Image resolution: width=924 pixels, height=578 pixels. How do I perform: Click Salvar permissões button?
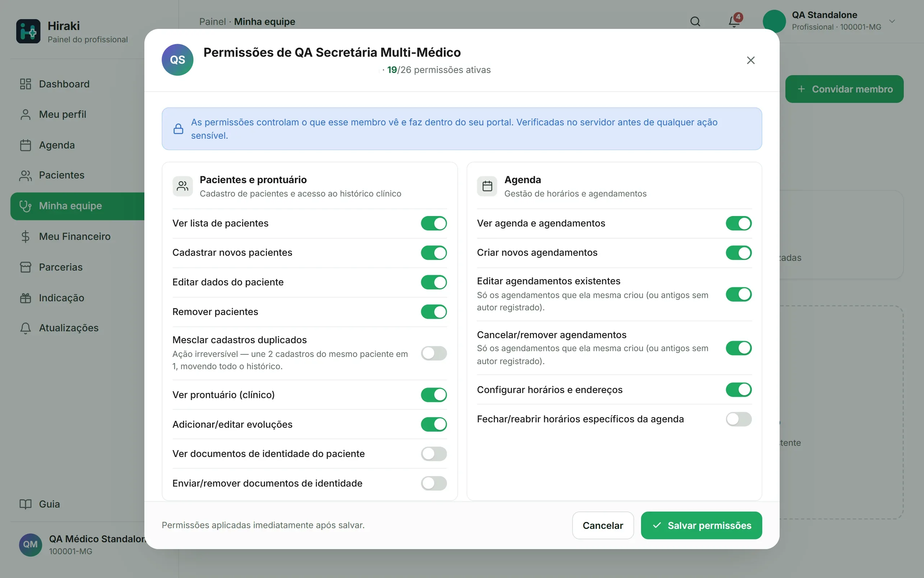(701, 525)
